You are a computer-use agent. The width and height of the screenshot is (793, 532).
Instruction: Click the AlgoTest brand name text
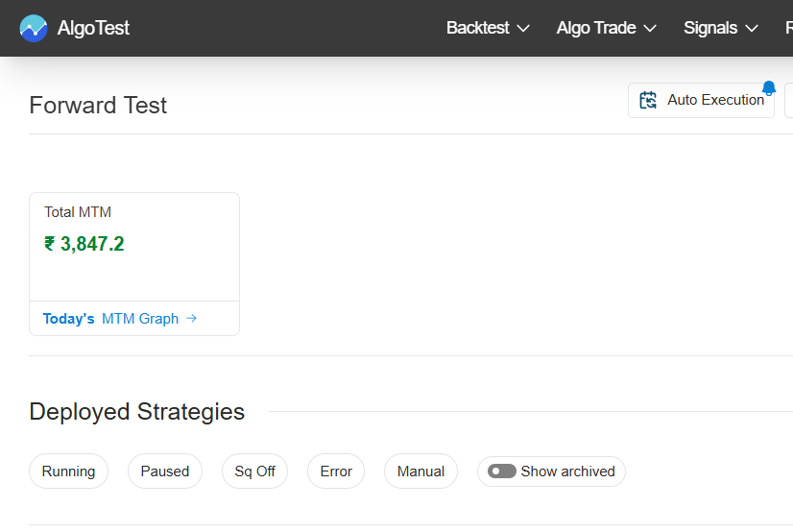pos(93,28)
